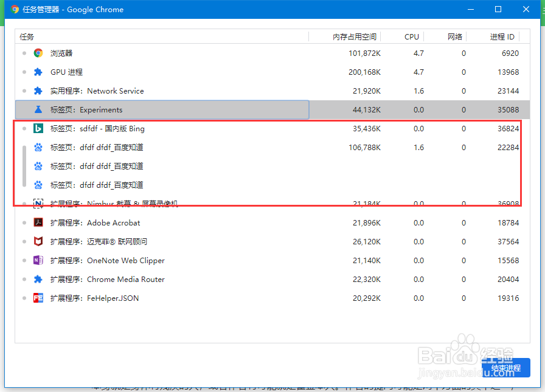The height and width of the screenshot is (392, 545).
Task: Click the McAfee 迈克菲 shield icon
Action: (x=38, y=241)
